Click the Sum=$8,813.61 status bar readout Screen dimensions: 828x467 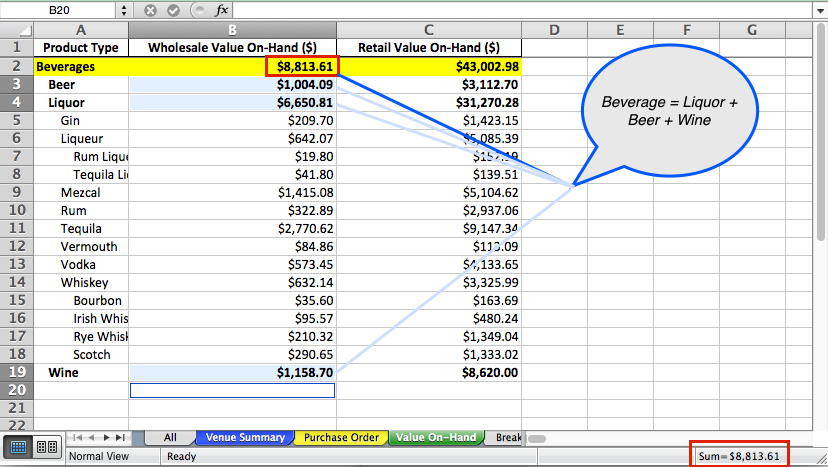[739, 456]
